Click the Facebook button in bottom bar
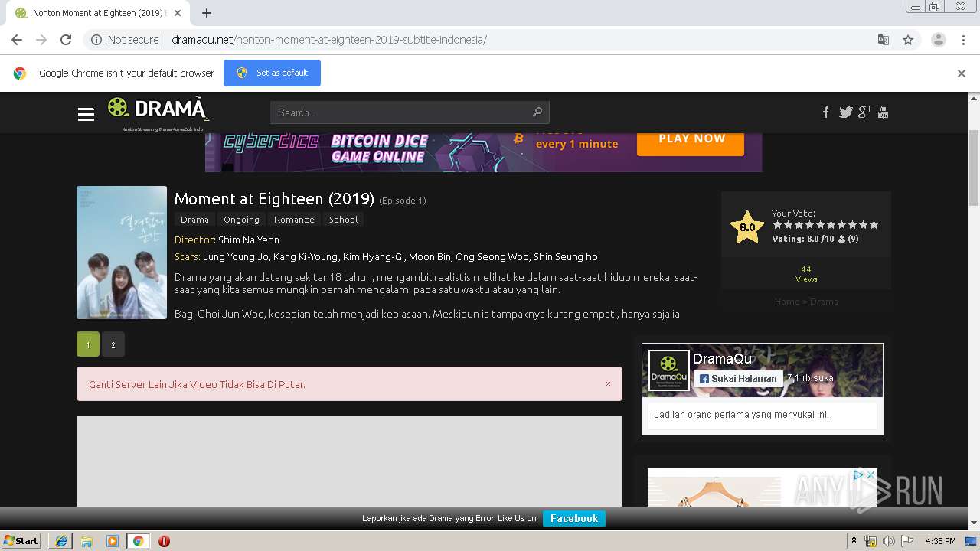Screen dimensions: 980x551 tap(574, 518)
